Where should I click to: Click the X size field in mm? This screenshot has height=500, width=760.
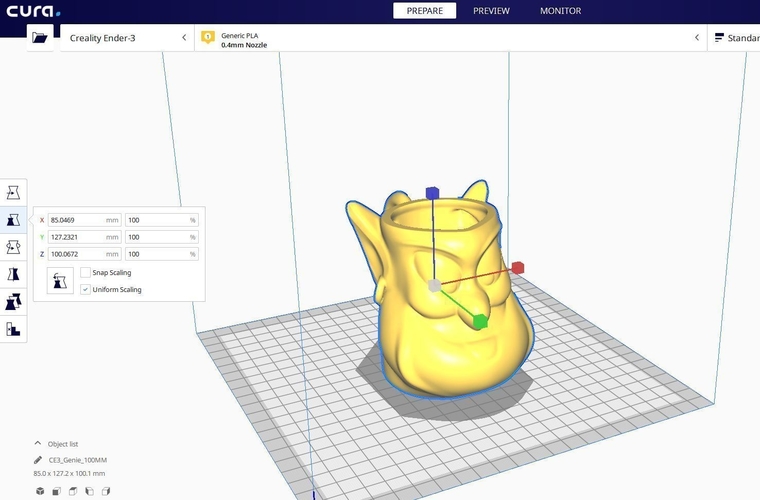84,220
